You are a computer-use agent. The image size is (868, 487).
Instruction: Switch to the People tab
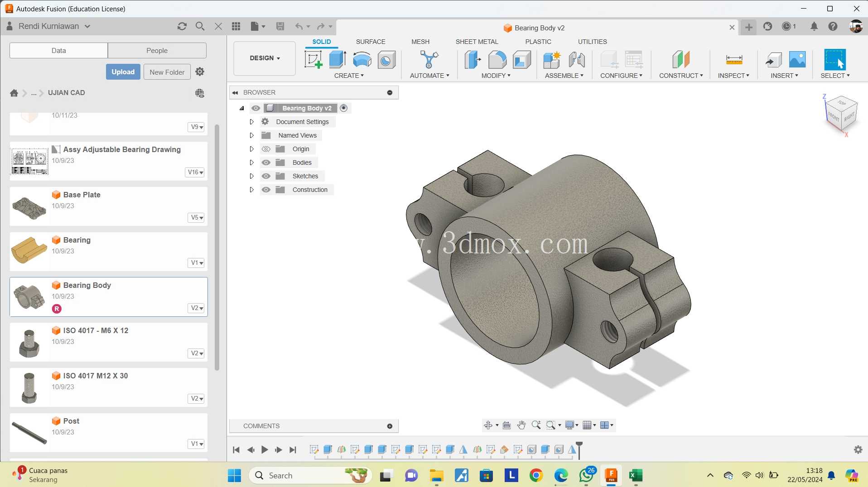click(x=157, y=50)
